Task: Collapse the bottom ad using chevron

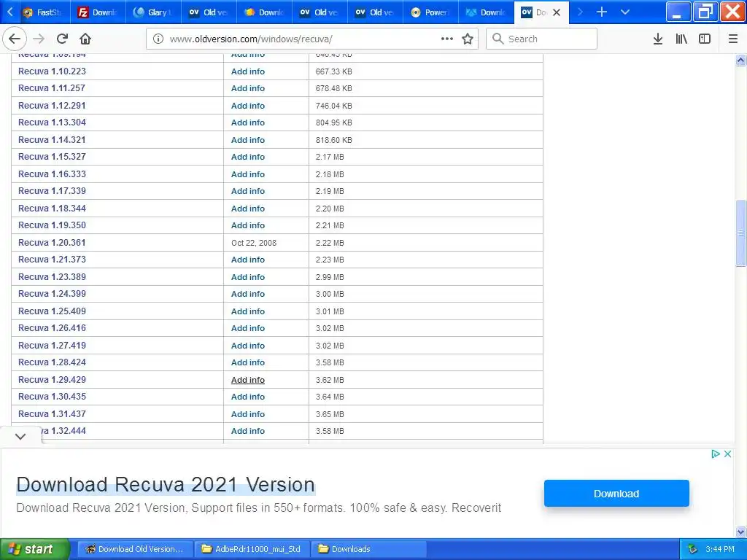Action: (20, 436)
